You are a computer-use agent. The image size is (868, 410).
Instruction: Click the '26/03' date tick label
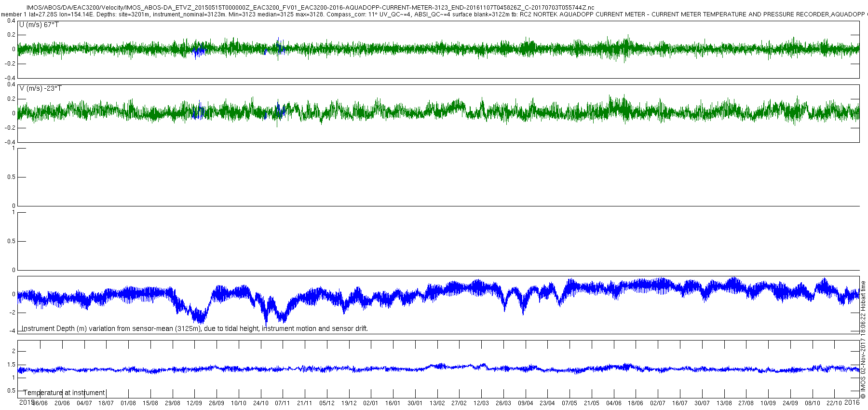click(503, 403)
